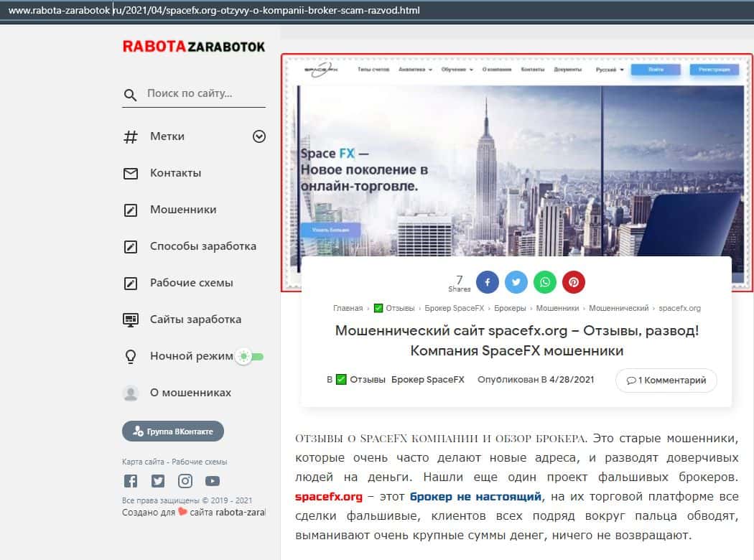The image size is (754, 560).
Task: Click the edit icon beside Мошенники
Action: pos(130,210)
